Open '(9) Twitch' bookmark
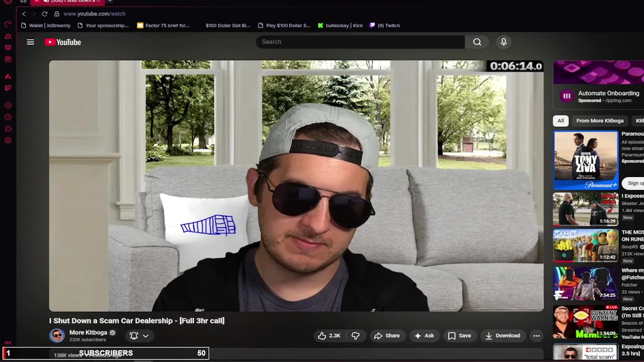The height and width of the screenshot is (362, 644). tap(385, 26)
